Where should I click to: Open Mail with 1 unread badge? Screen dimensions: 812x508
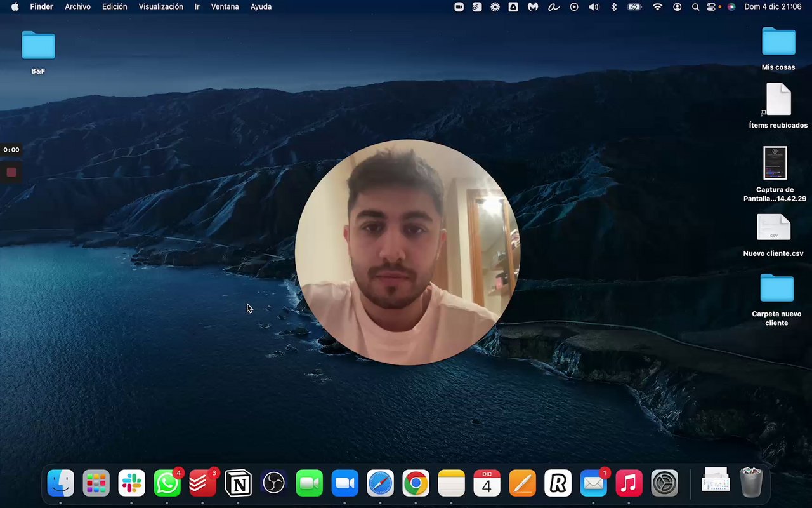(594, 484)
